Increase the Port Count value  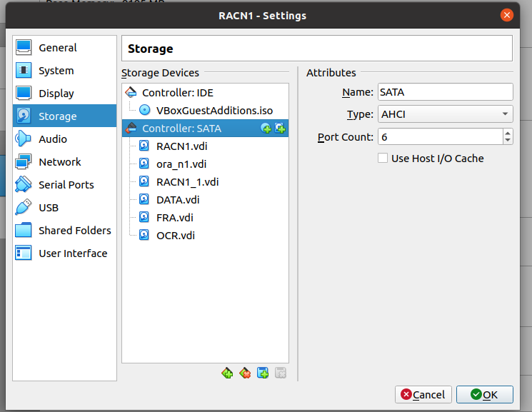508,133
